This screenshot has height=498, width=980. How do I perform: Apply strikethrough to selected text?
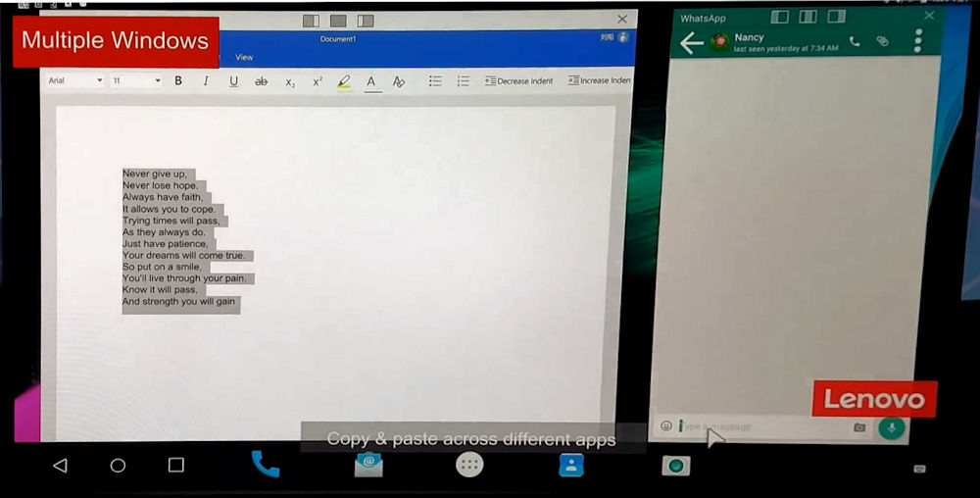[262, 81]
